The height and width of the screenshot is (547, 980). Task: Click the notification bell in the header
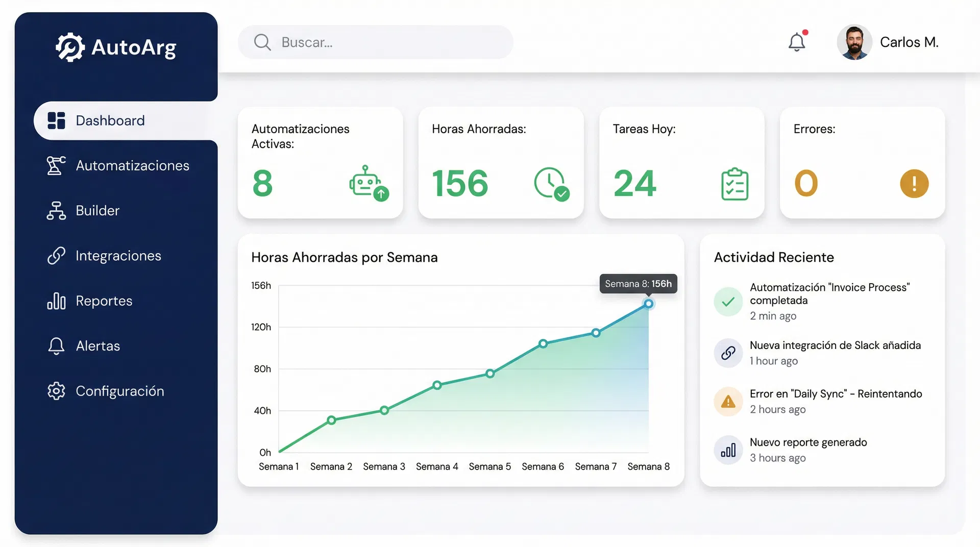click(x=796, y=42)
